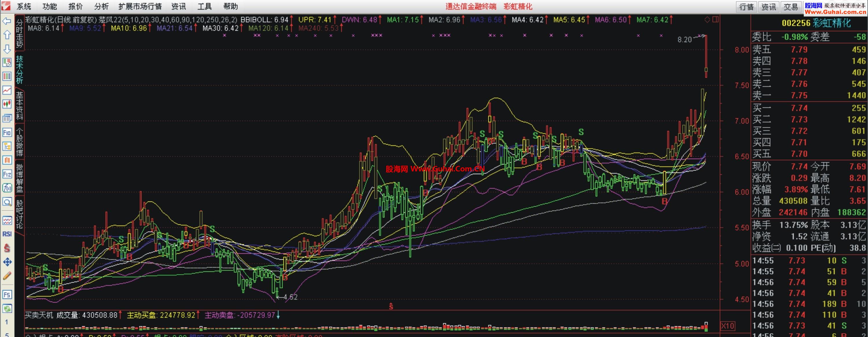Click the 资讯 button at top right
The image size is (868, 337).
pyautogui.click(x=768, y=7)
